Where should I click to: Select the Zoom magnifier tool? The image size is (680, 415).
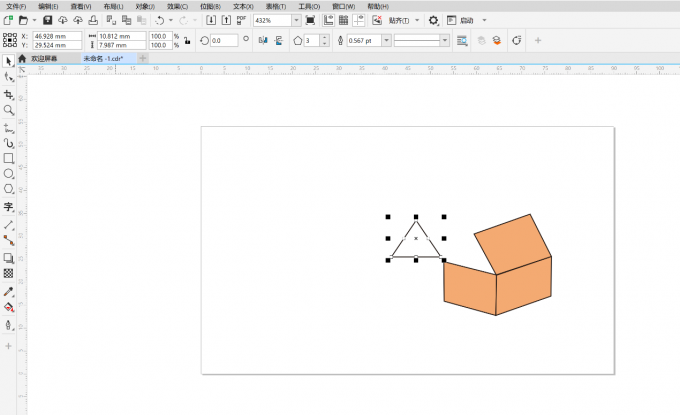9,109
